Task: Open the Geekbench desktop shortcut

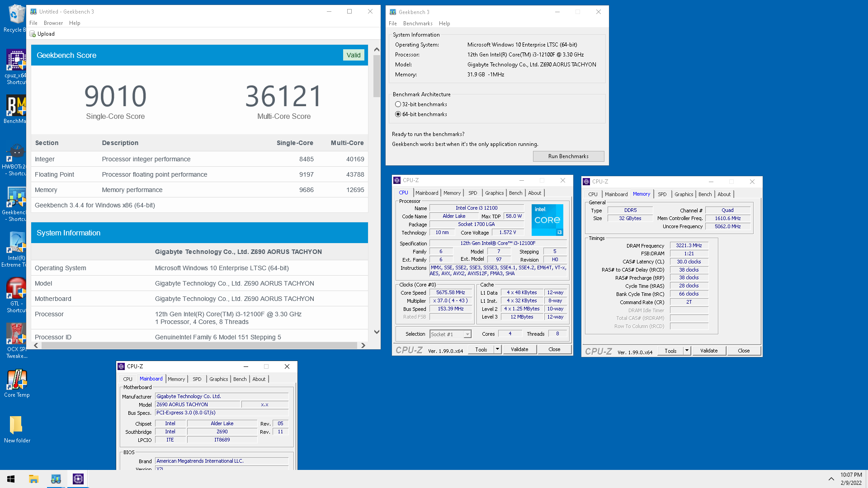Action: pyautogui.click(x=15, y=204)
